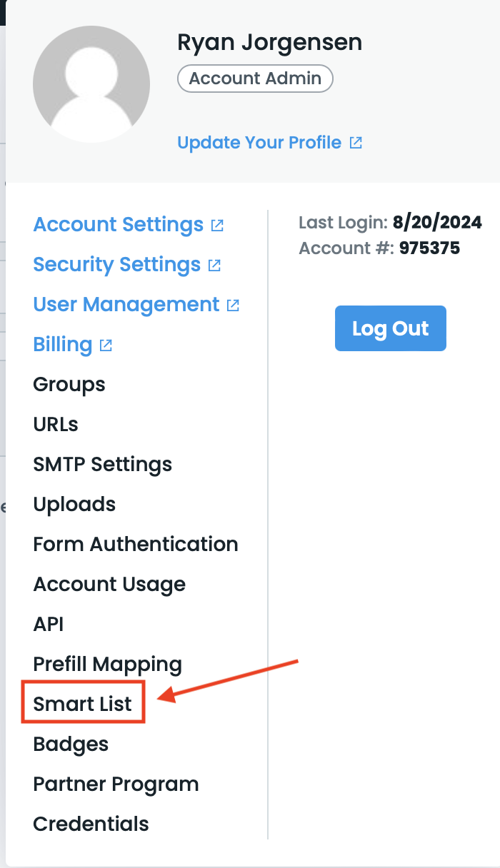
Task: Open the Uploads settings section
Action: [74, 504]
